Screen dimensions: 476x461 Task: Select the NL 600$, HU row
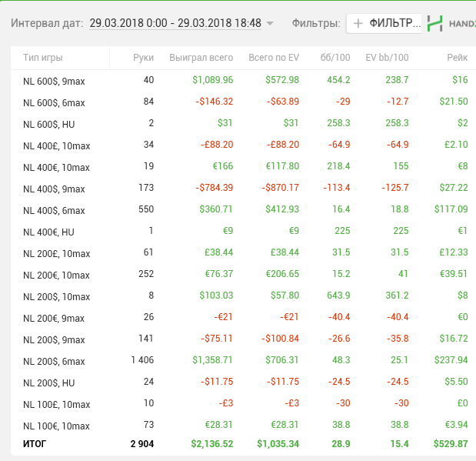49,124
